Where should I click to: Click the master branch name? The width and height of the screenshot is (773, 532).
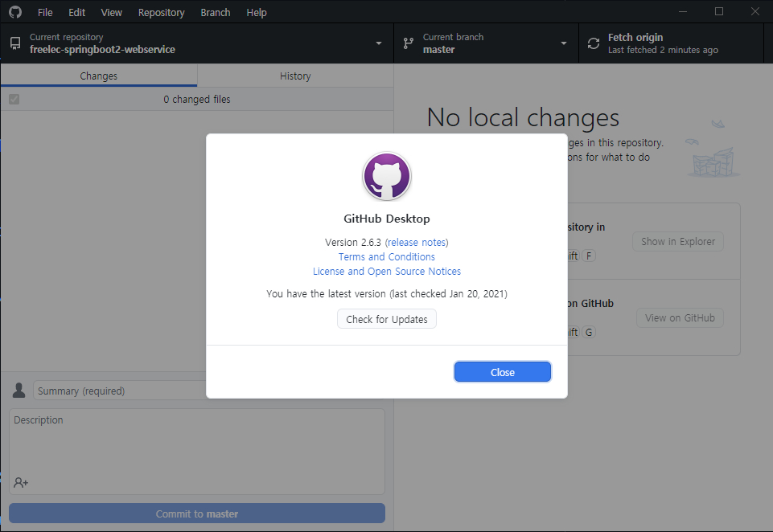[x=438, y=49]
